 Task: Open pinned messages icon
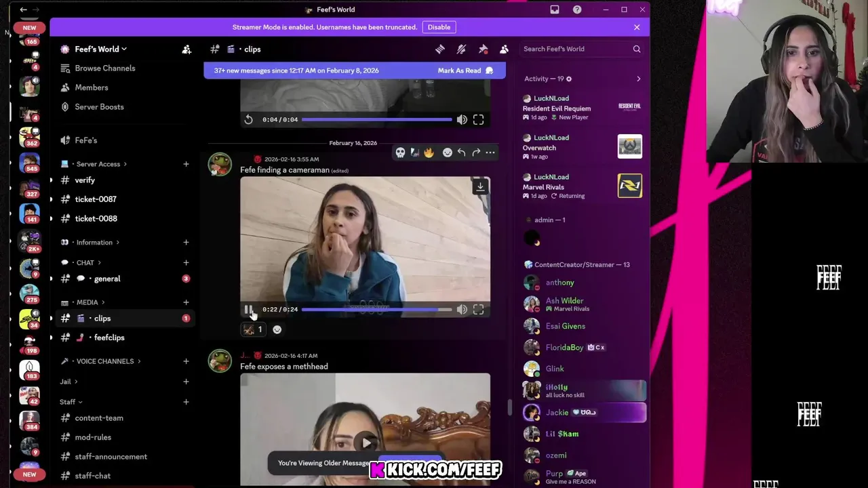pyautogui.click(x=483, y=49)
